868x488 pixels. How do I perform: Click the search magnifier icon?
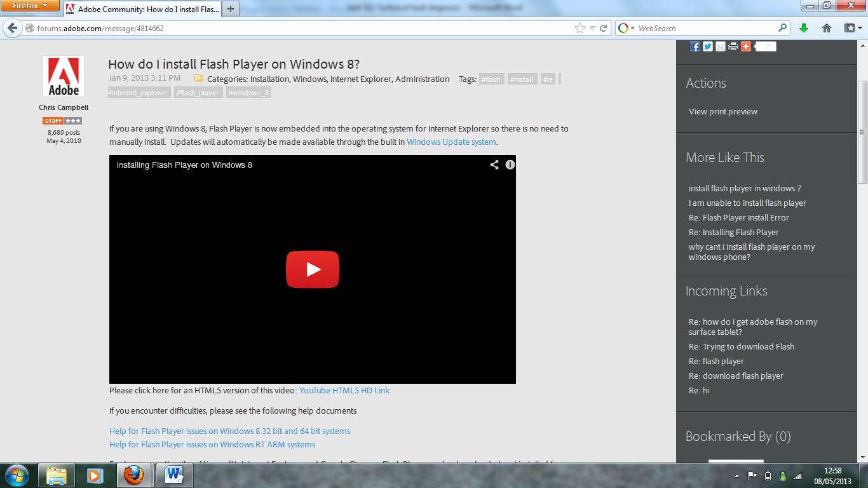click(783, 28)
